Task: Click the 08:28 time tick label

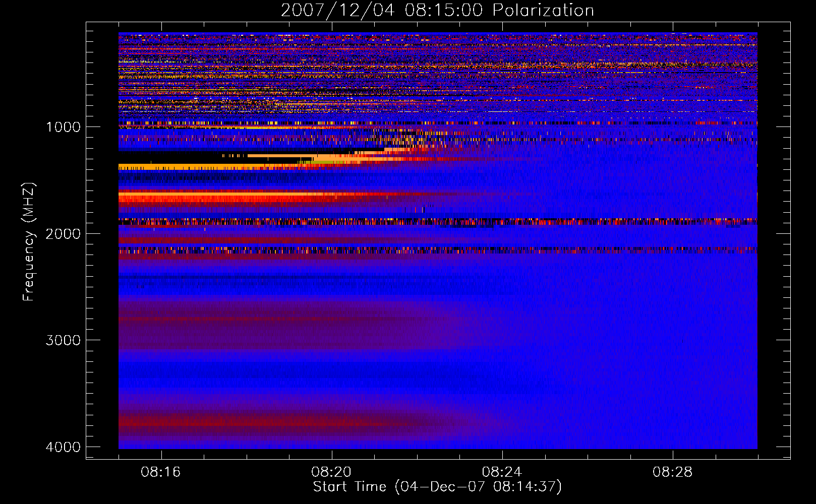Action: [673, 472]
